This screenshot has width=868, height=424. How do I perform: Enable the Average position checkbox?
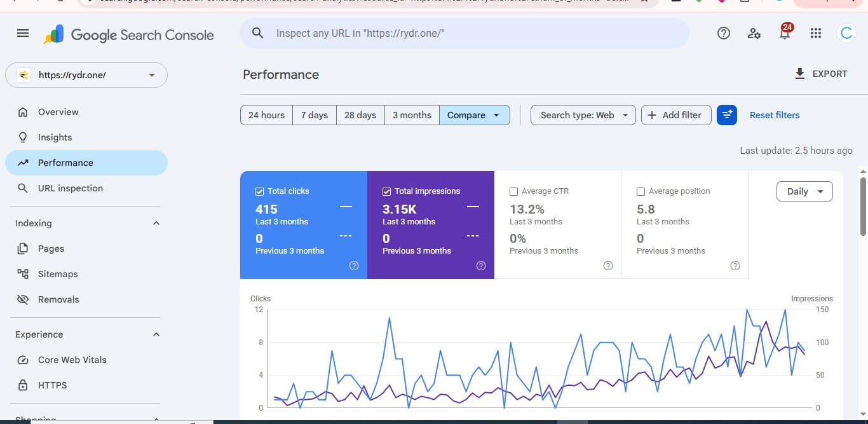tap(641, 191)
